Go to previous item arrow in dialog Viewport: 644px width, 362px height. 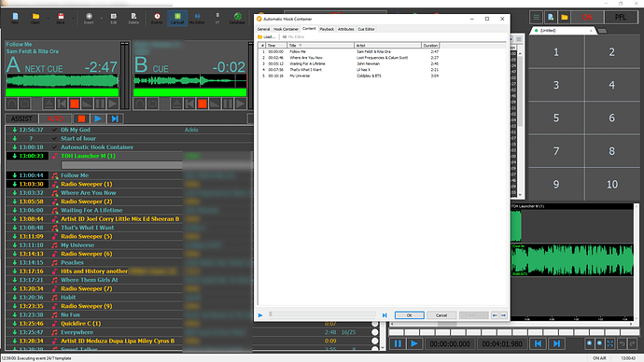495,315
